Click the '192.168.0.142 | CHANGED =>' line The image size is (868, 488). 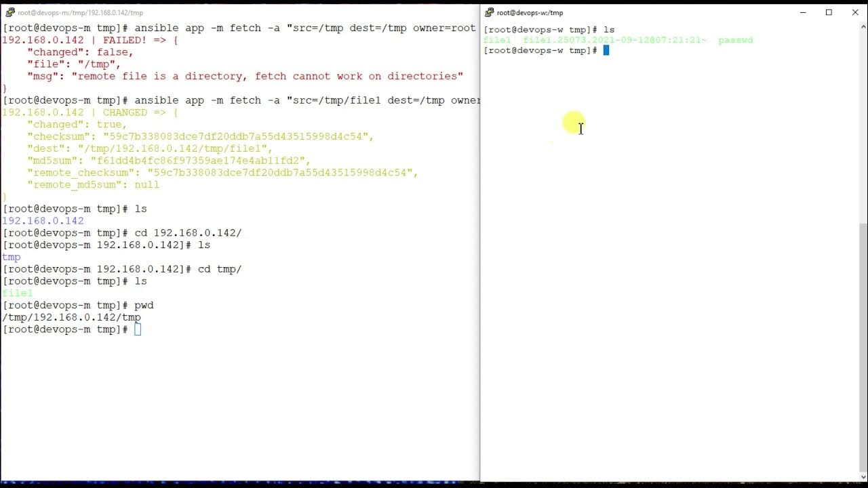click(x=90, y=113)
